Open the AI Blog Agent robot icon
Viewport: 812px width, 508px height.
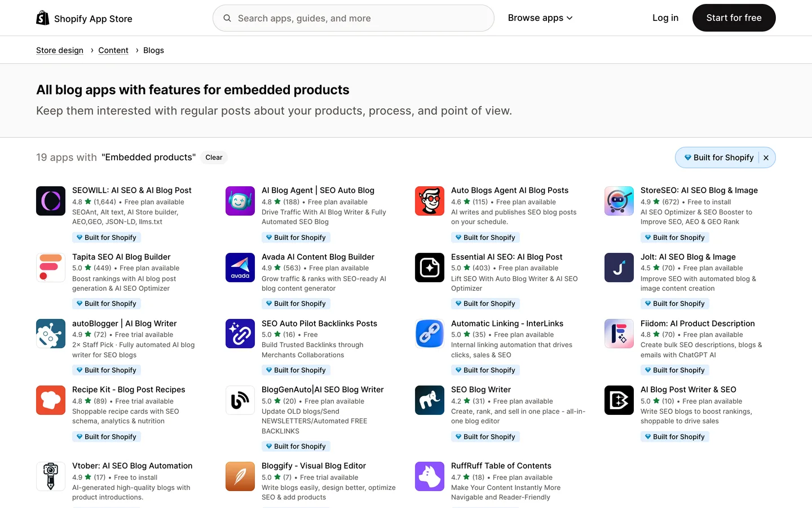tap(240, 201)
